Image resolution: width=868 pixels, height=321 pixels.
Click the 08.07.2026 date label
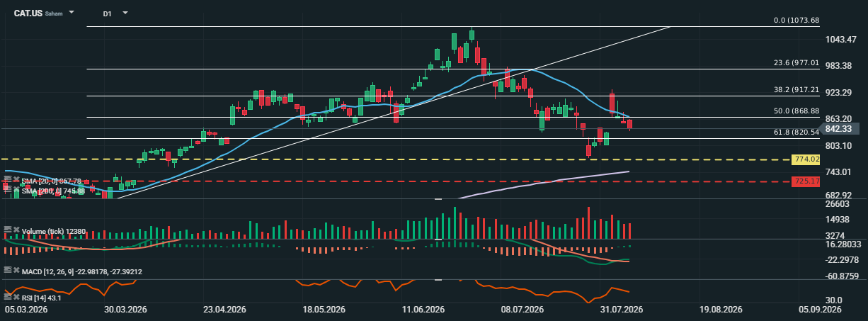[522, 310]
